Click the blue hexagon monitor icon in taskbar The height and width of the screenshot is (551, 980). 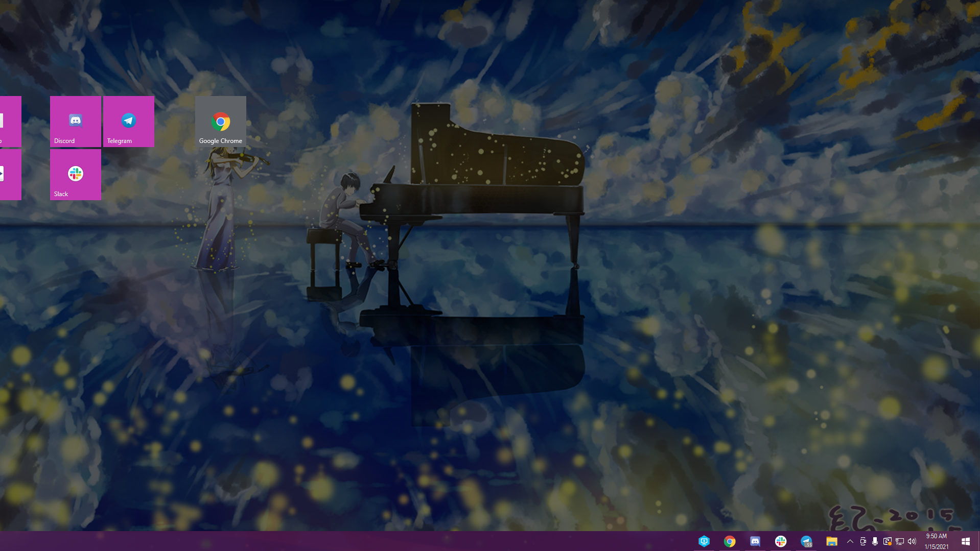pyautogui.click(x=704, y=541)
